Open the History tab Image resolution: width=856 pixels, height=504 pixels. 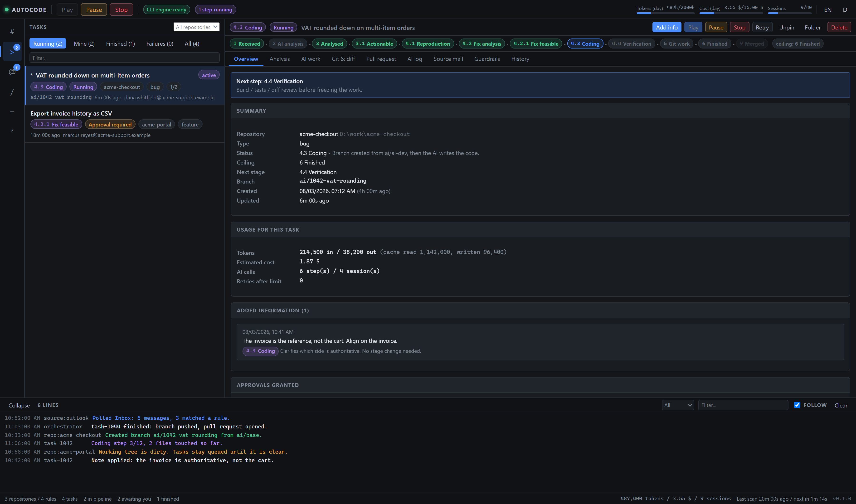[x=520, y=59]
